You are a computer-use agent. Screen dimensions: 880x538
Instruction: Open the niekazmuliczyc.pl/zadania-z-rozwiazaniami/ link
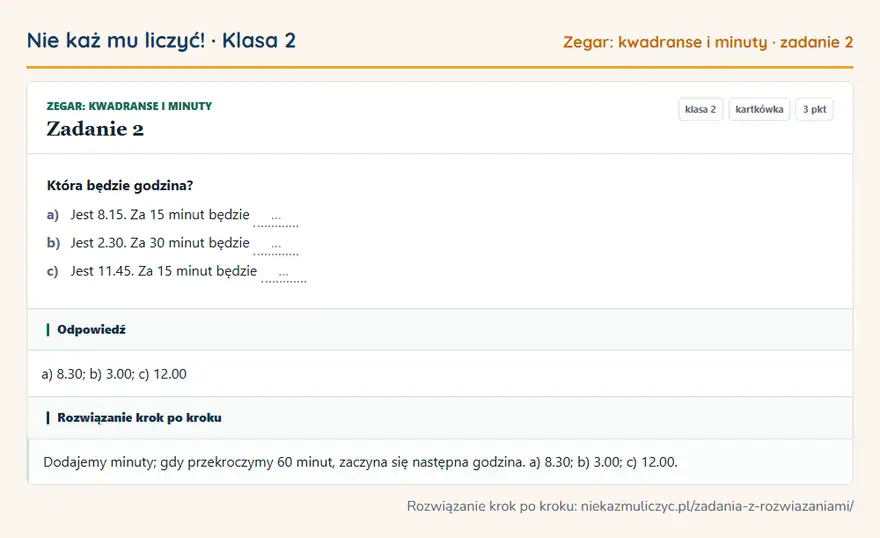coord(717,507)
